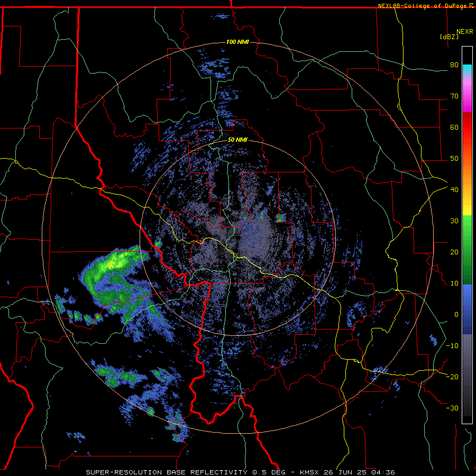
Task: Click the KMSX station identifier in the caption
Action: point(310,472)
